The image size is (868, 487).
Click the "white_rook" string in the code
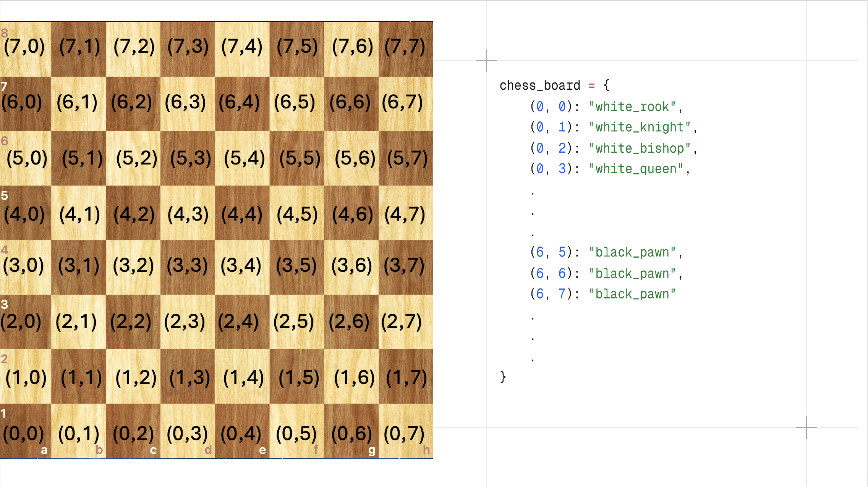point(632,106)
